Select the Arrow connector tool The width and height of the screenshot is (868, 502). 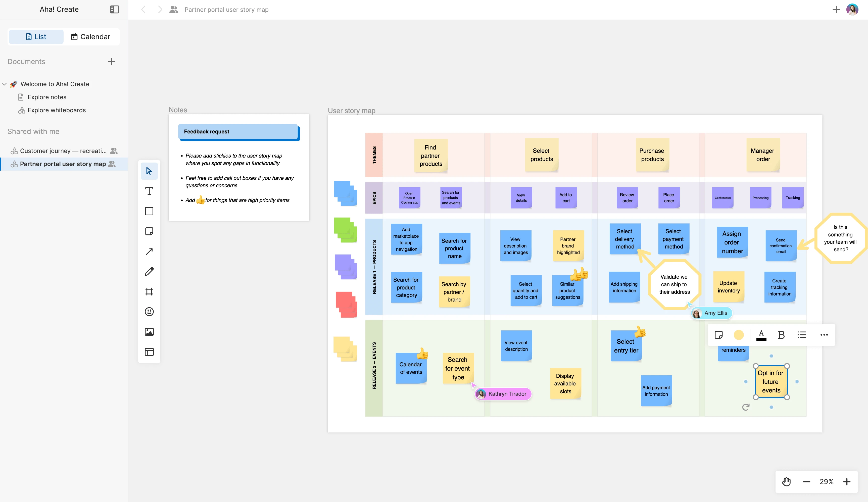pyautogui.click(x=149, y=251)
